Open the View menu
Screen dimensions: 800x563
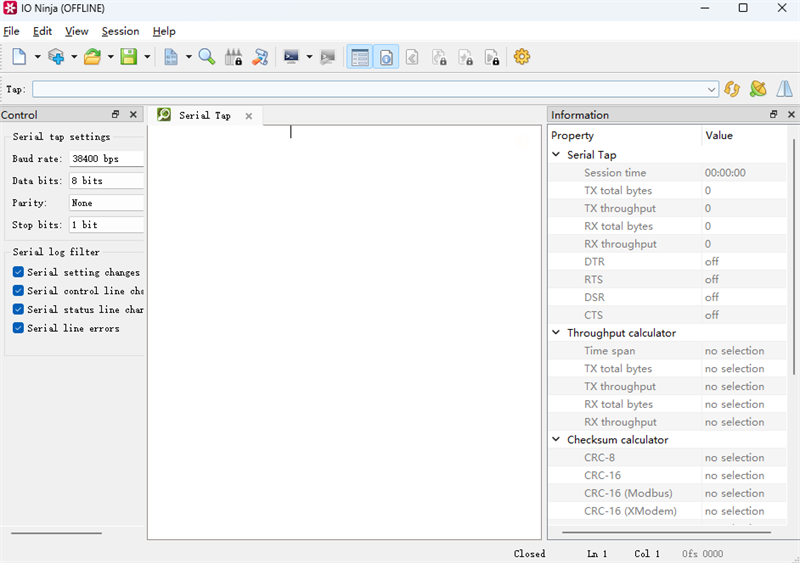[x=77, y=31]
